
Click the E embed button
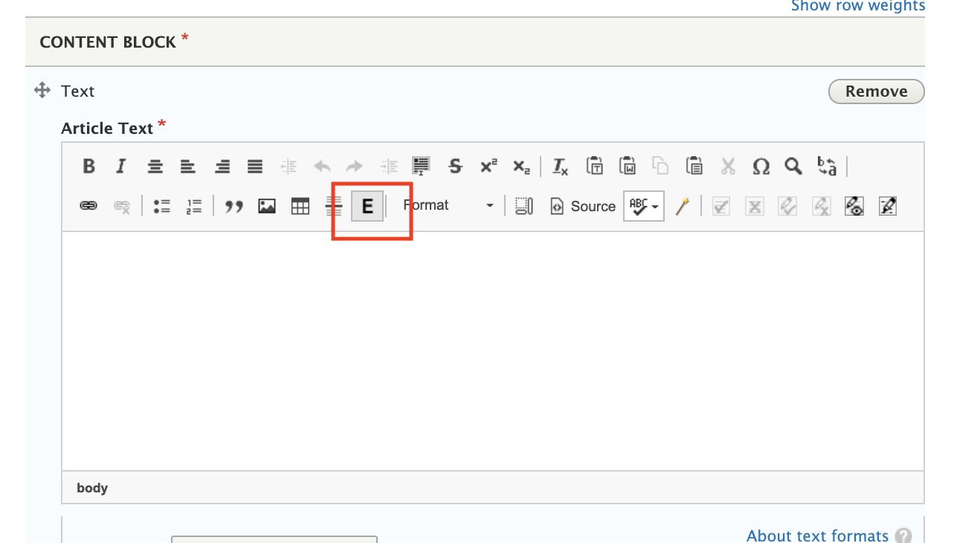(x=367, y=206)
